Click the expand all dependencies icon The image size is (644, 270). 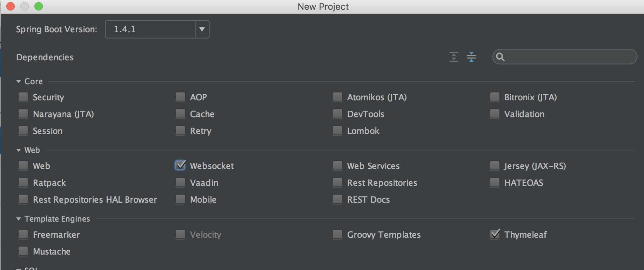pyautogui.click(x=454, y=57)
